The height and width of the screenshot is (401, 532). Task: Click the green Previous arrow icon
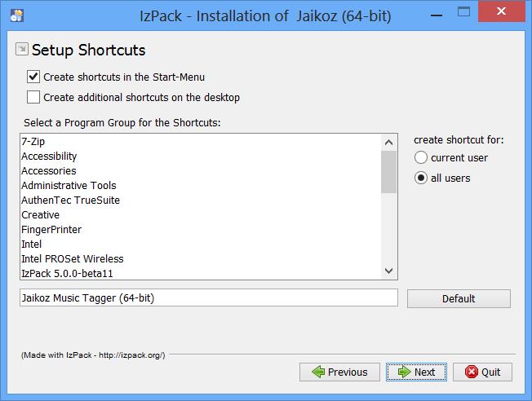318,372
